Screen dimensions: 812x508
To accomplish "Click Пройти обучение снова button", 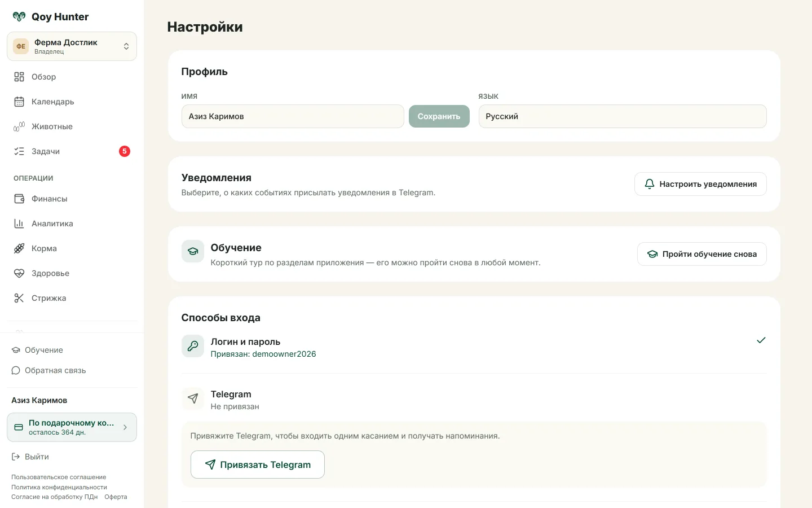I will coord(702,254).
